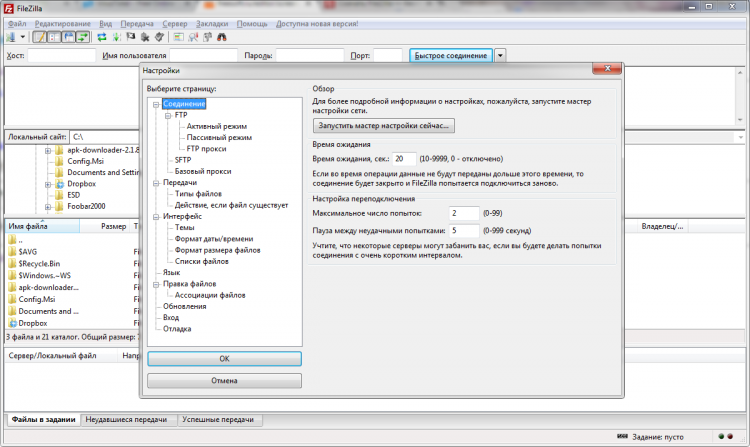Click the ESD folder icon in local tree
This screenshot has width=750, height=447.
(59, 195)
